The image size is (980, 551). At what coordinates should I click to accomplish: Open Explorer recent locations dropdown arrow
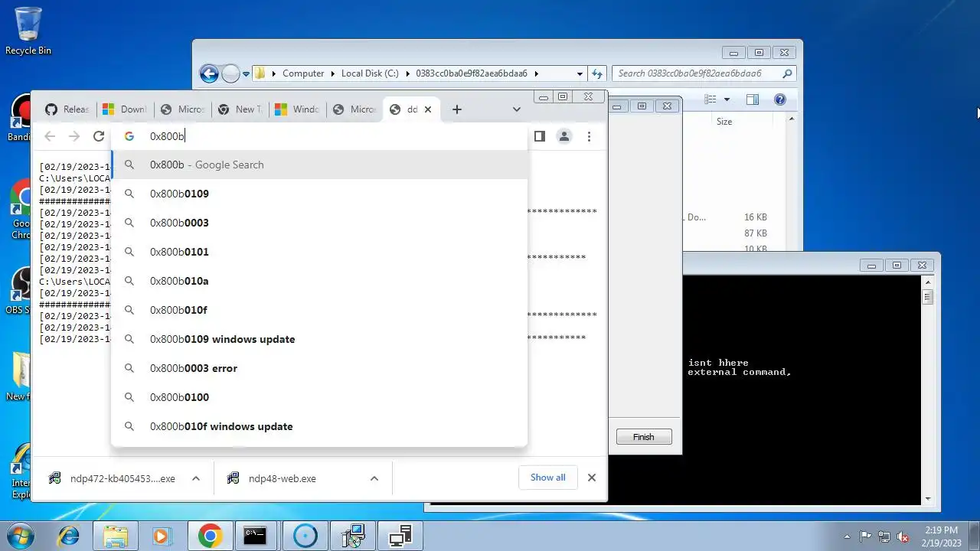pyautogui.click(x=246, y=74)
